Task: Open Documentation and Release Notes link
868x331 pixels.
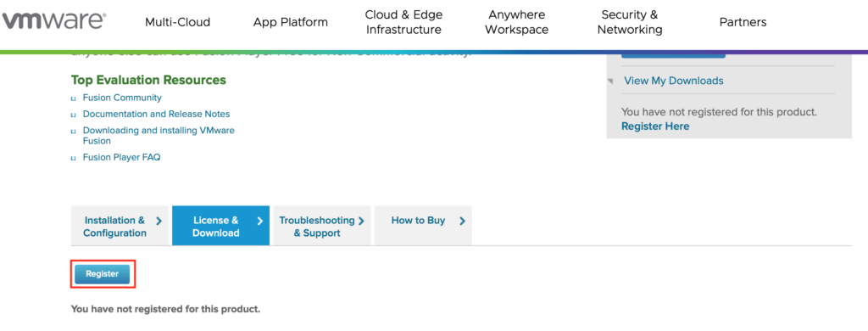Action: (156, 115)
